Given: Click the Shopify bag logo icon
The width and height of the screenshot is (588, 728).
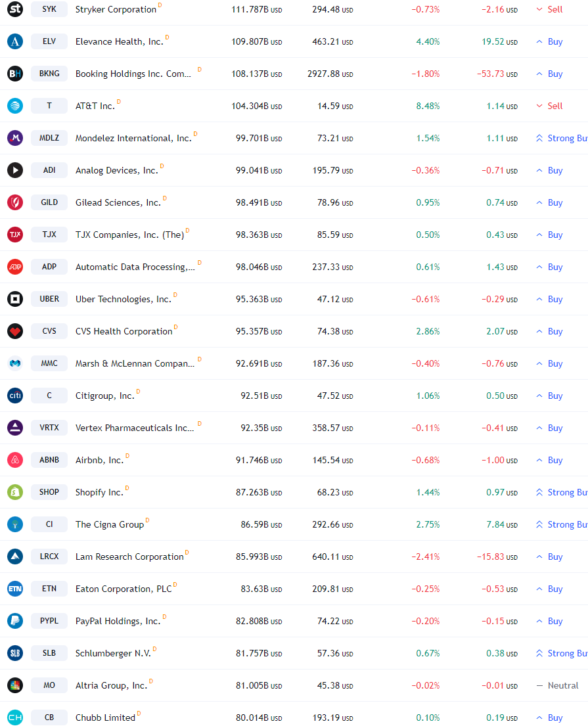Looking at the screenshot, I should pyautogui.click(x=15, y=492).
